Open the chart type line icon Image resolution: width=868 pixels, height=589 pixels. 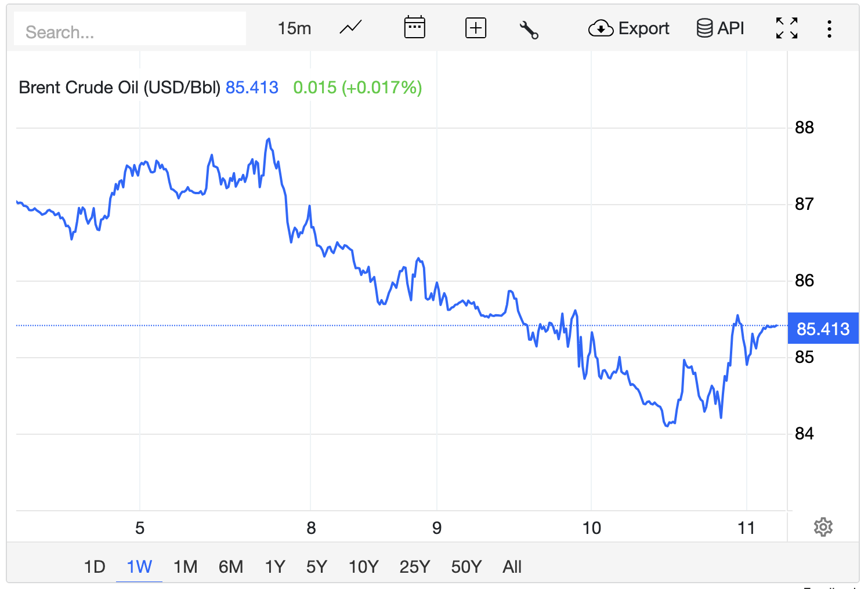(350, 28)
